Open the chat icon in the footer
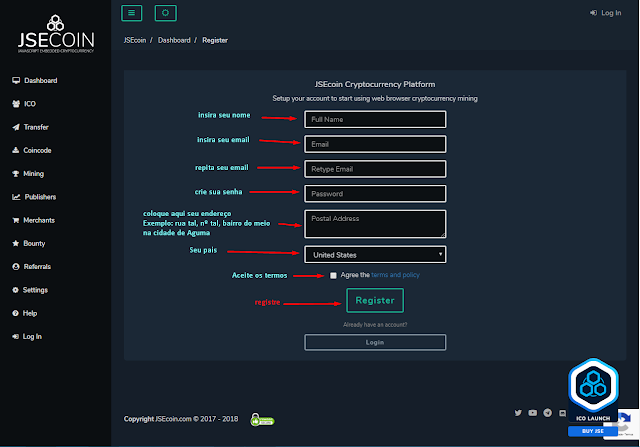The width and height of the screenshot is (640, 447). (x=562, y=413)
